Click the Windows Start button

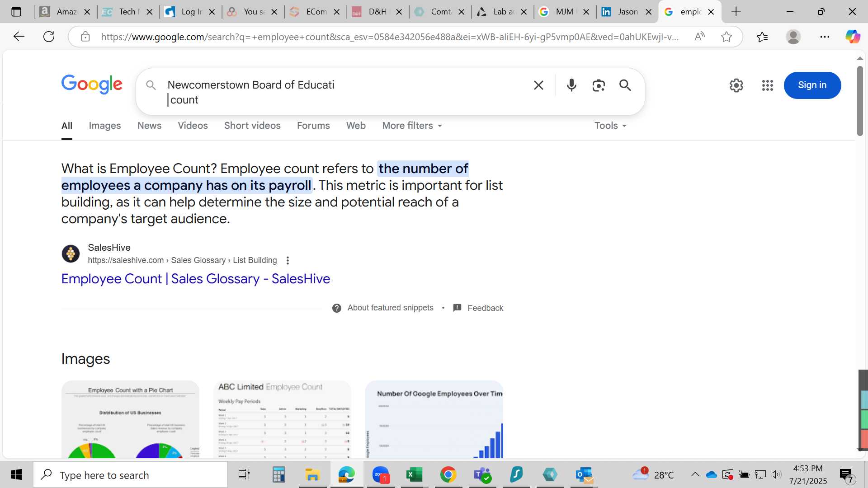pyautogui.click(x=16, y=475)
